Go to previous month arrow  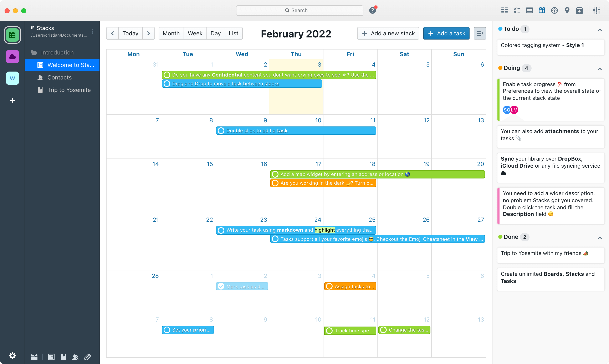click(112, 33)
